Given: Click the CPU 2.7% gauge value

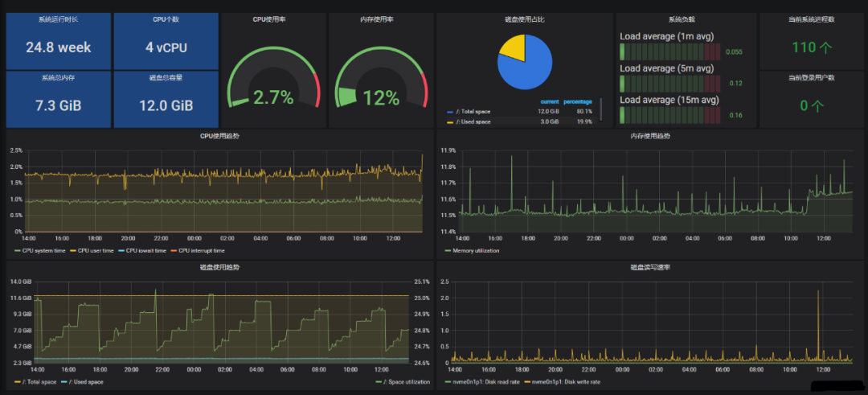Looking at the screenshot, I should [x=273, y=98].
